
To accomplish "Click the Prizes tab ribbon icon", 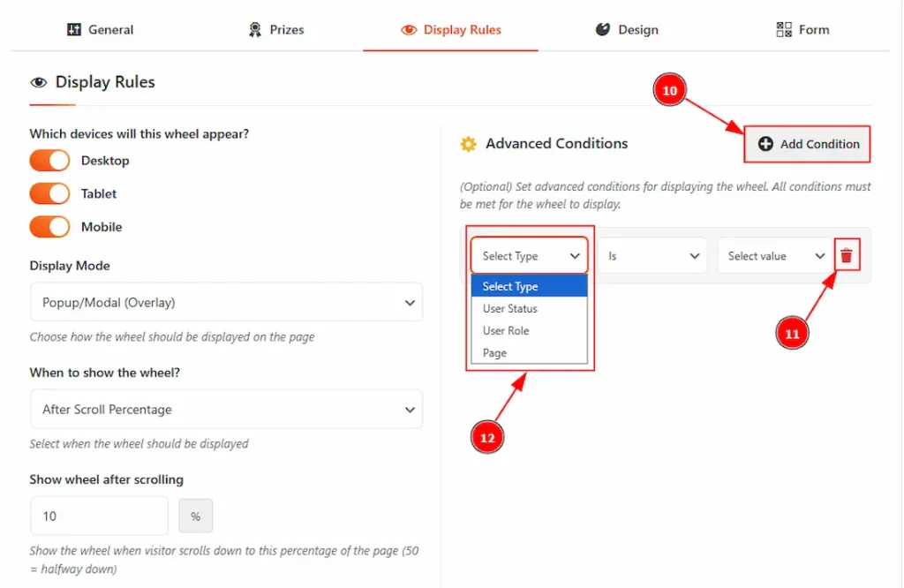I will tap(255, 30).
